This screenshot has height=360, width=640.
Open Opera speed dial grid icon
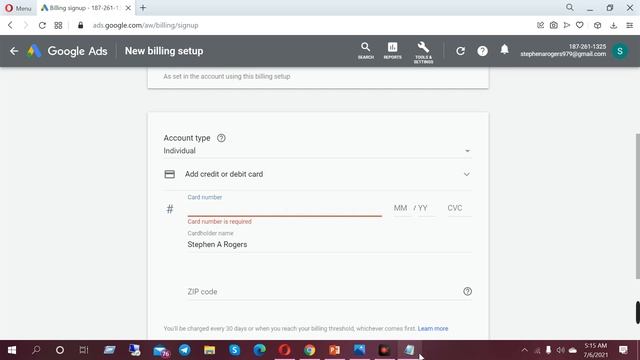coord(58,25)
